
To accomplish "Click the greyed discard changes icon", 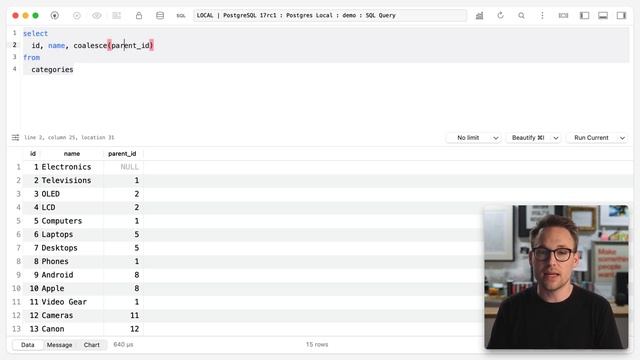I will [117, 16].
